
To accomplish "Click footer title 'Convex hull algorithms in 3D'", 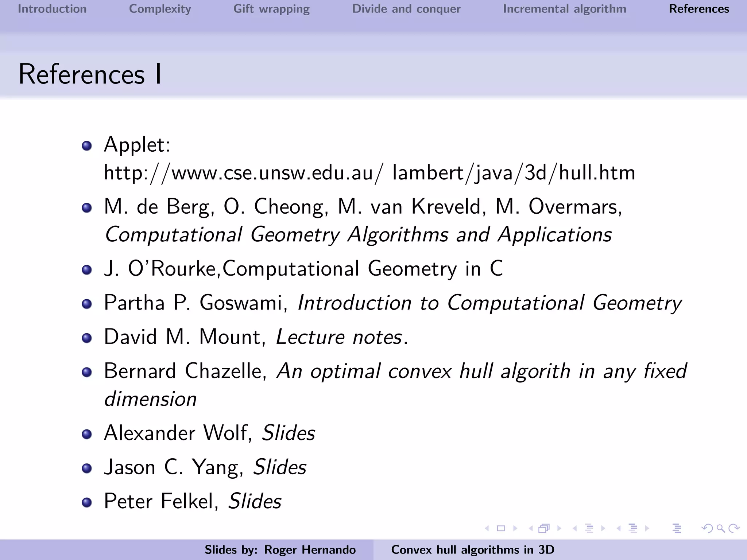I will point(473,549).
